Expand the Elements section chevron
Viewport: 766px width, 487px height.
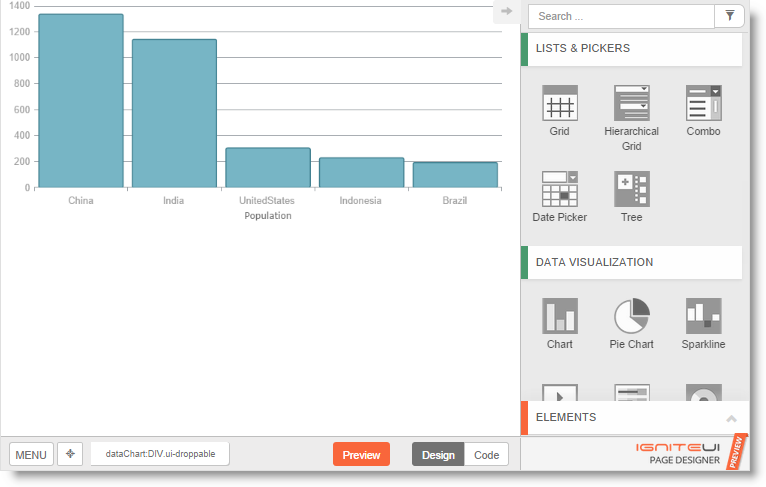pos(731,418)
